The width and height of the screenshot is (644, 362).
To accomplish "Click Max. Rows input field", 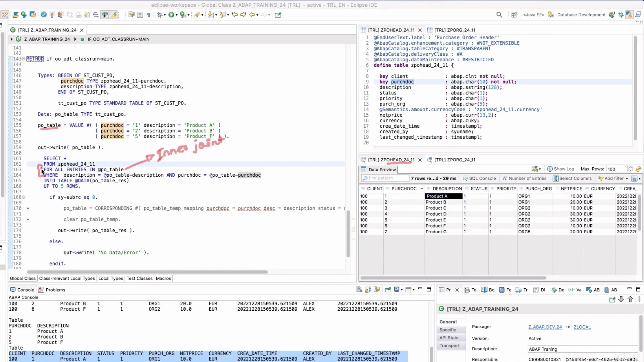I will pyautogui.click(x=616, y=169).
